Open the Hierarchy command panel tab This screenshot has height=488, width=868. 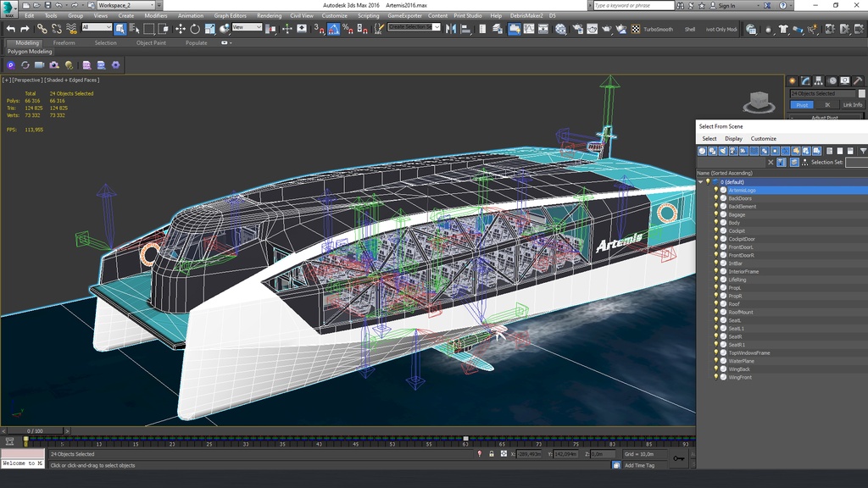point(817,81)
